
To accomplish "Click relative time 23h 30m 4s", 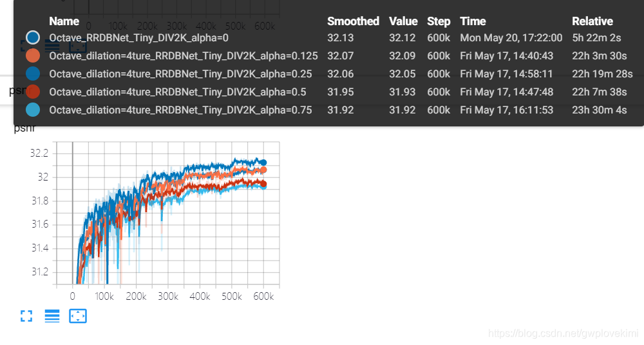I will pos(599,110).
